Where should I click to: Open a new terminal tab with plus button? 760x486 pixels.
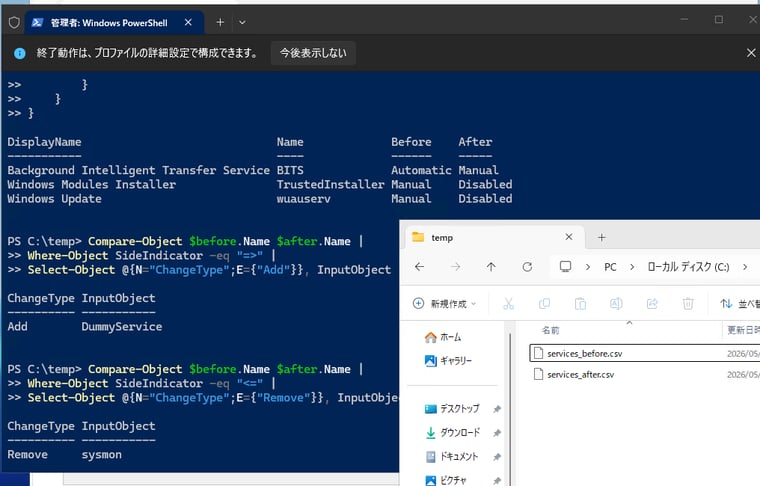click(x=220, y=22)
